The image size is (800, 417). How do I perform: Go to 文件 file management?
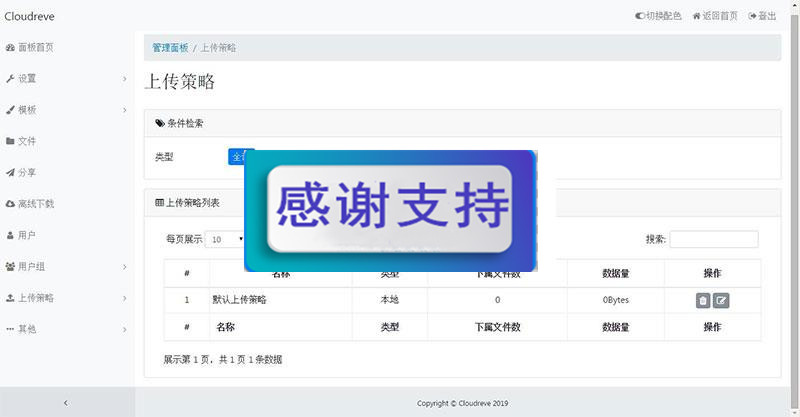coord(27,141)
